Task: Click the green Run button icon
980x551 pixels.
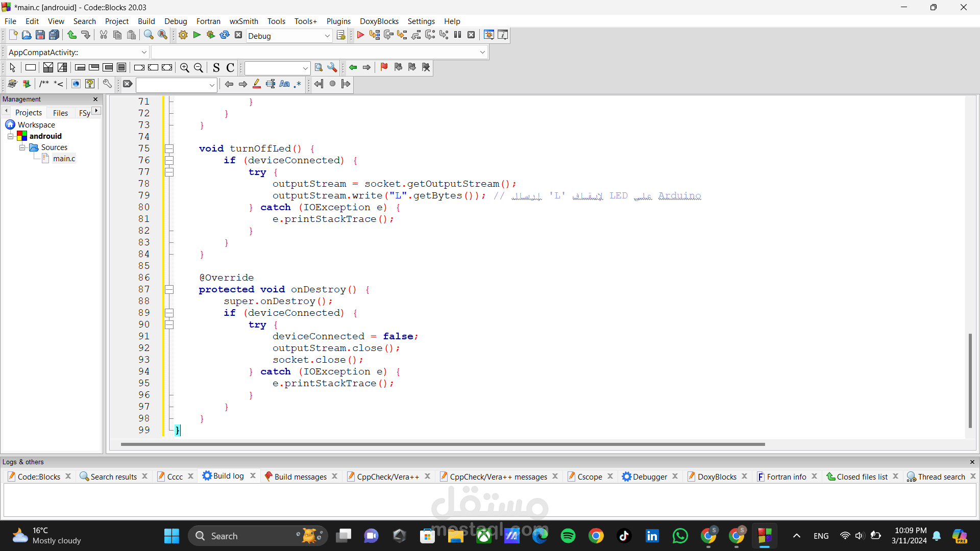Action: pyautogui.click(x=197, y=35)
